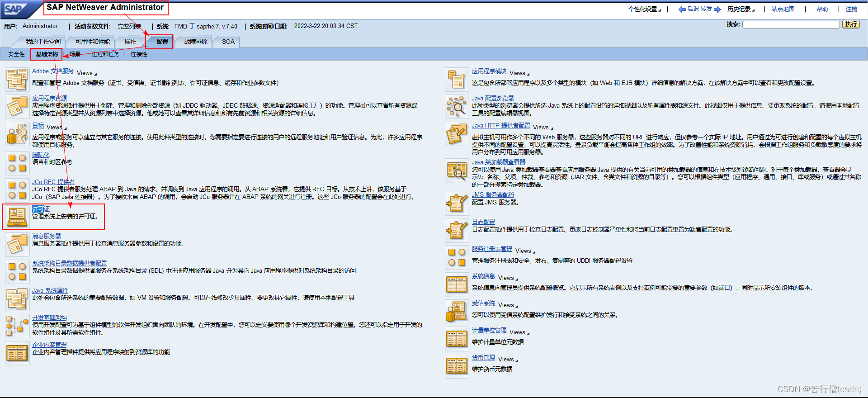Open the 基础架构 sub-tab

(47, 54)
